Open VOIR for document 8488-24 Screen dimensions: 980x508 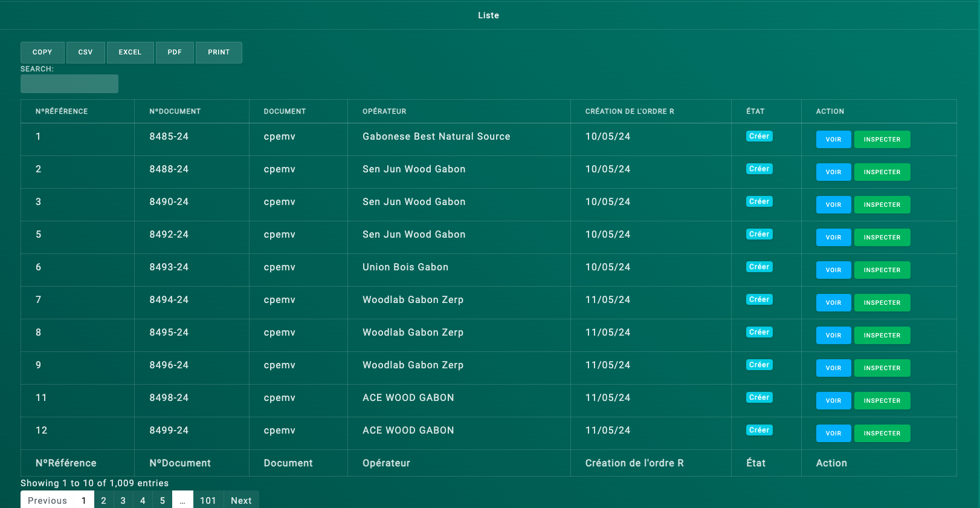pyautogui.click(x=834, y=172)
